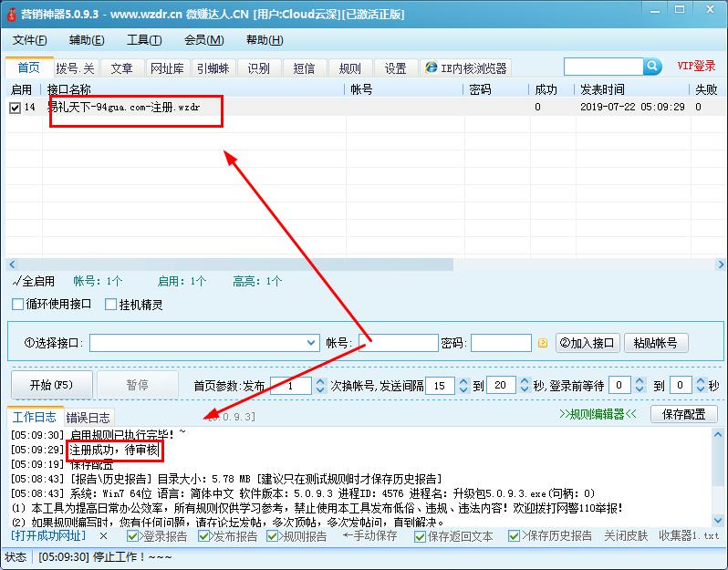Click the 打开成功网址 link

(48, 535)
